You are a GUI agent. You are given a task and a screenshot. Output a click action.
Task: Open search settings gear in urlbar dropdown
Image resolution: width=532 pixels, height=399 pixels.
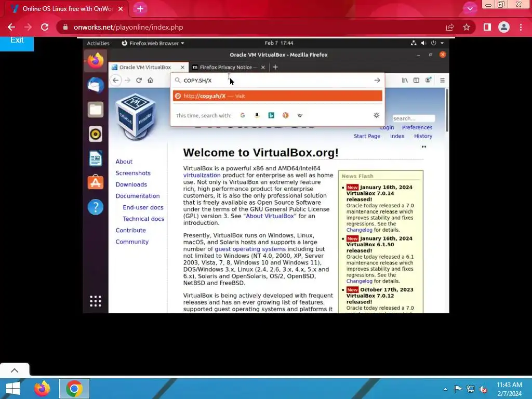(x=376, y=115)
